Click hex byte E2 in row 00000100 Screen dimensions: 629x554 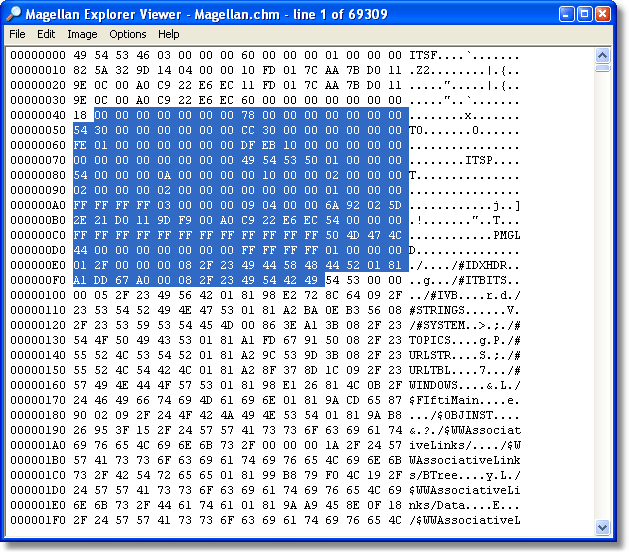tap(290, 295)
